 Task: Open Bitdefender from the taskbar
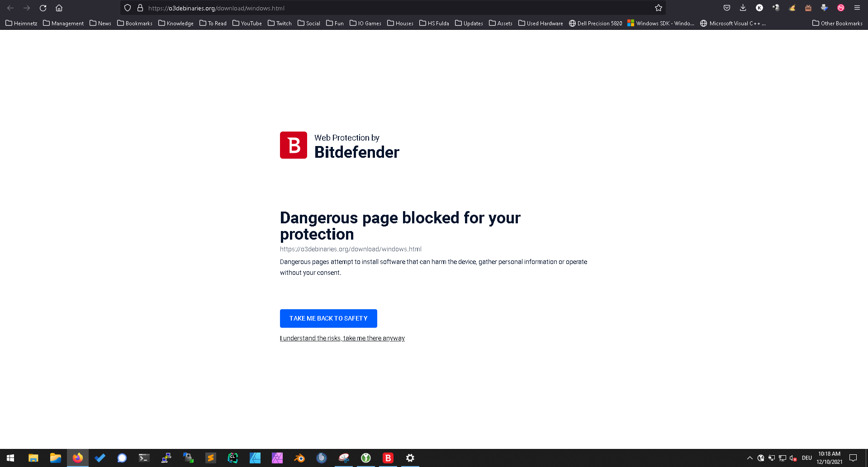388,458
